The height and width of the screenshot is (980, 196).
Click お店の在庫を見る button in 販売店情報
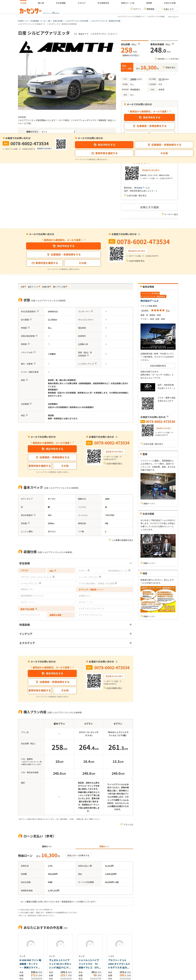click(158, 366)
